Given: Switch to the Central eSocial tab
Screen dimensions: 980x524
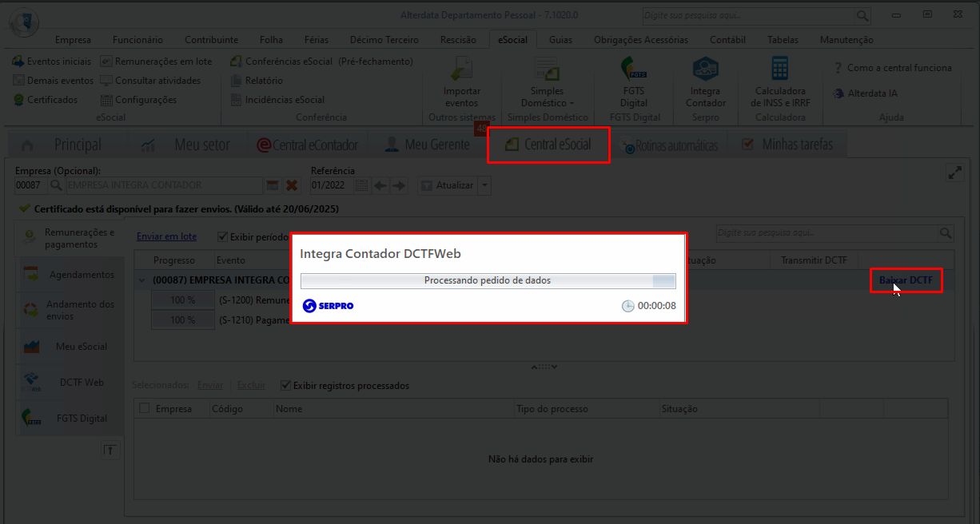Looking at the screenshot, I should point(548,145).
